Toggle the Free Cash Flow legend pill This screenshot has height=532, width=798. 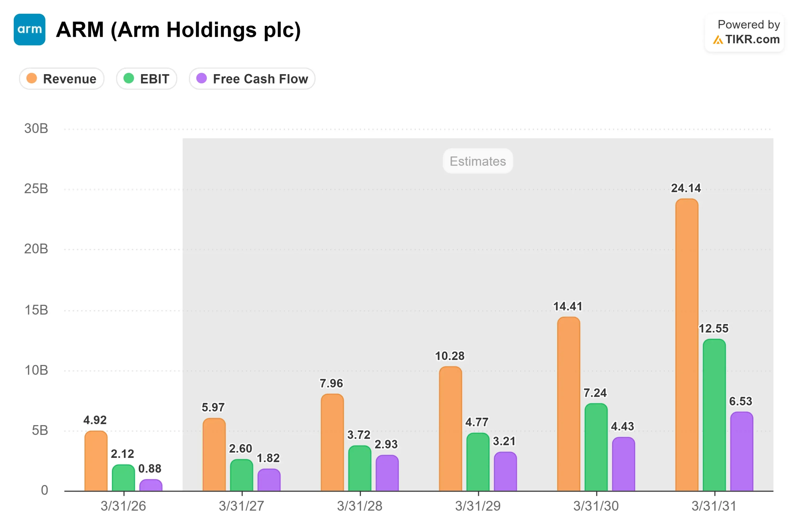click(252, 79)
